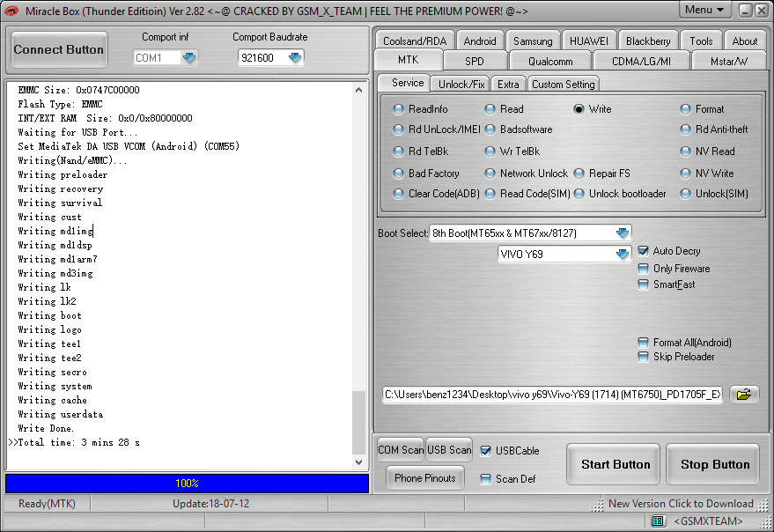Select the ReadInfo radio button
Viewport: 774px width, 532px height.
click(398, 109)
